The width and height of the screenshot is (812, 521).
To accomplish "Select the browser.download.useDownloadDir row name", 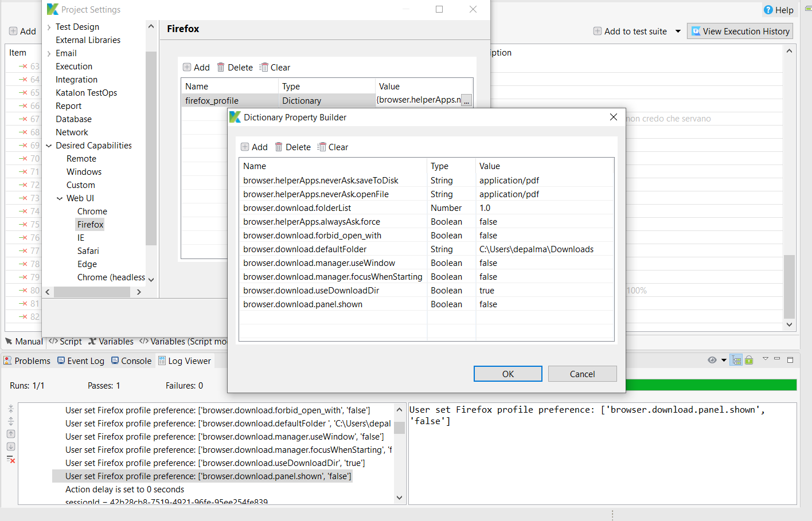I will (311, 291).
